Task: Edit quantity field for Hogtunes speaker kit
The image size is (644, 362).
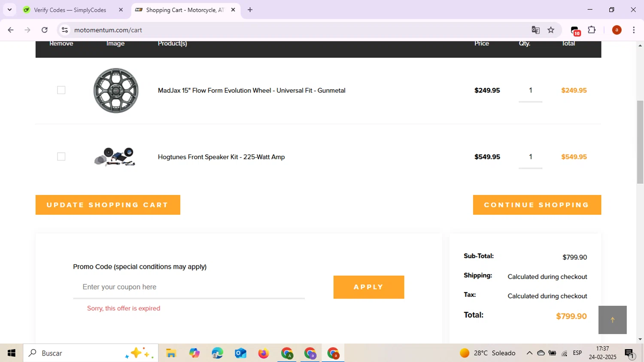Action: coord(531,157)
